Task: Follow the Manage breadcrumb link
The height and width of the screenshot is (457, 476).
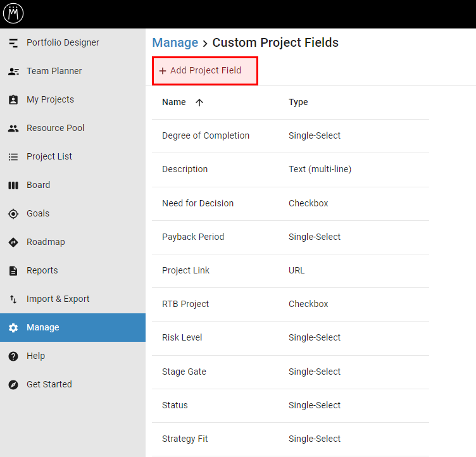Action: click(175, 42)
